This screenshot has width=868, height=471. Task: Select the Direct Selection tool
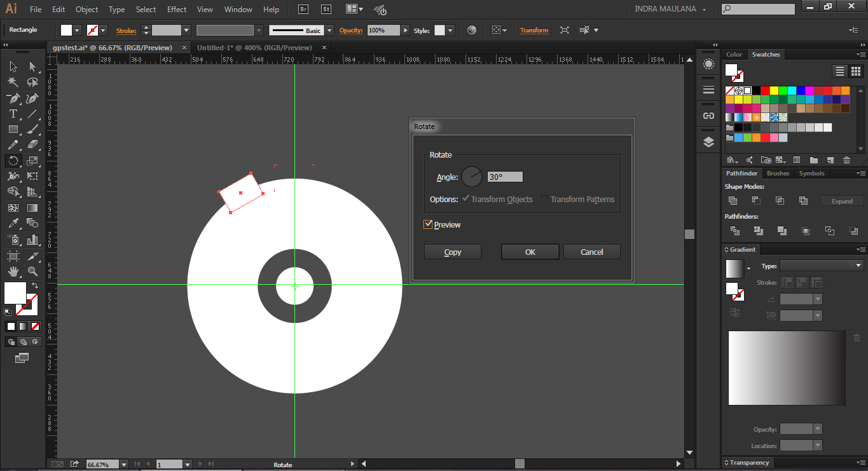click(32, 66)
